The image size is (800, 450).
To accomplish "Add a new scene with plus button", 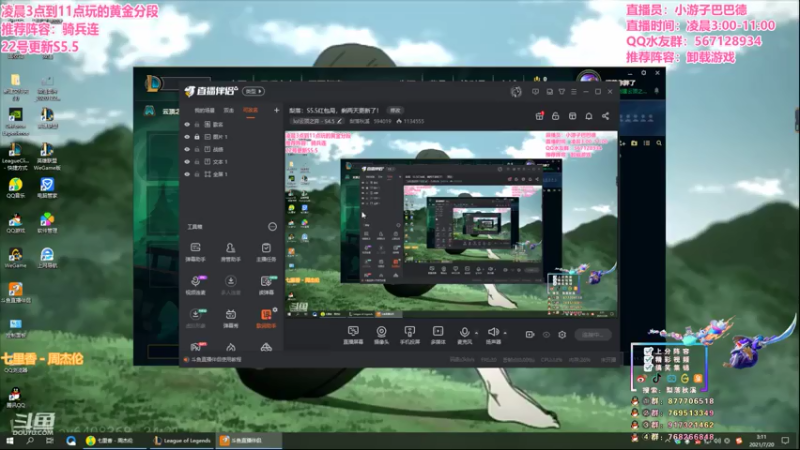I will pos(277,110).
